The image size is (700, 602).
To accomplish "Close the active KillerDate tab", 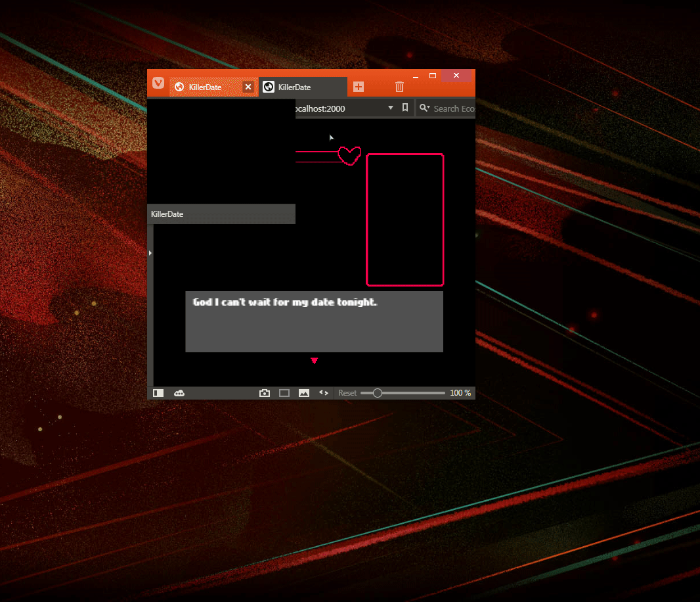I will (248, 87).
